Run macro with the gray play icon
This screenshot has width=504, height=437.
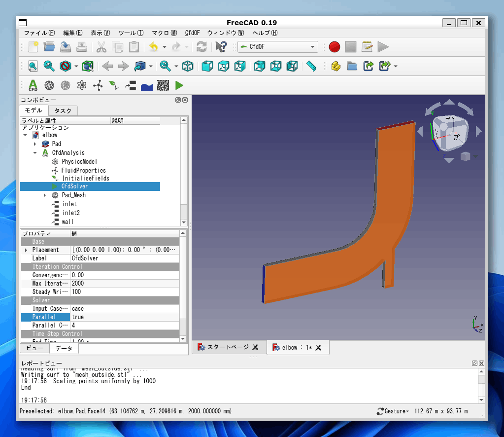[x=383, y=47]
